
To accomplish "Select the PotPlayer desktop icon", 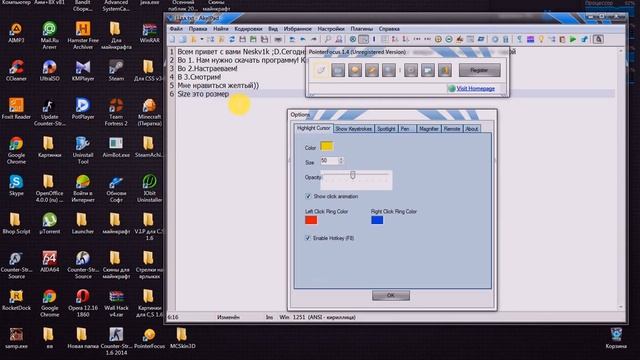I will [x=83, y=108].
